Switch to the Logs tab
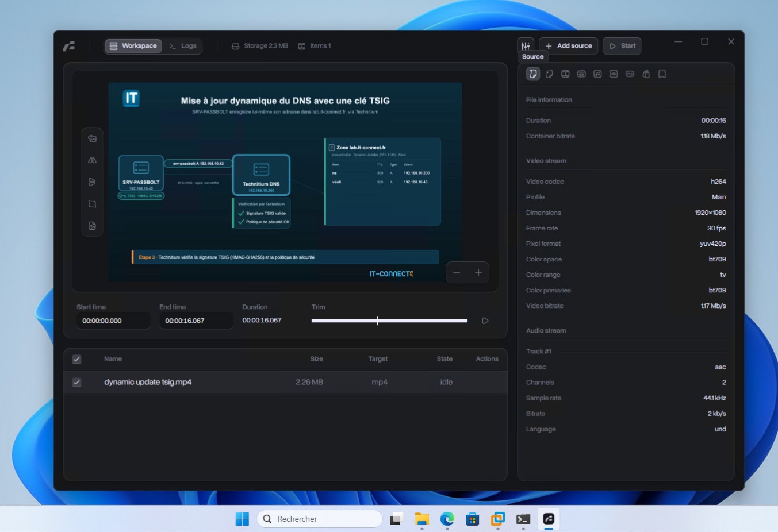This screenshot has height=532, width=778. click(182, 46)
